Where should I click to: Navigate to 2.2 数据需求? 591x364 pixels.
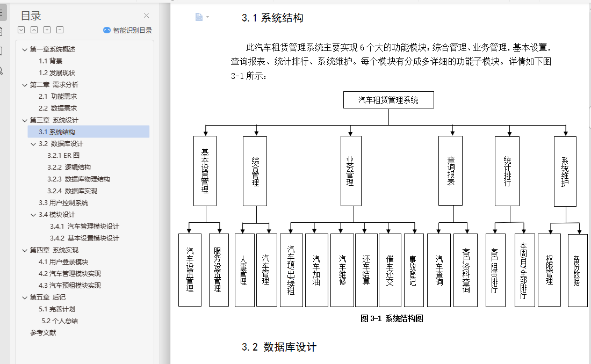pyautogui.click(x=57, y=108)
